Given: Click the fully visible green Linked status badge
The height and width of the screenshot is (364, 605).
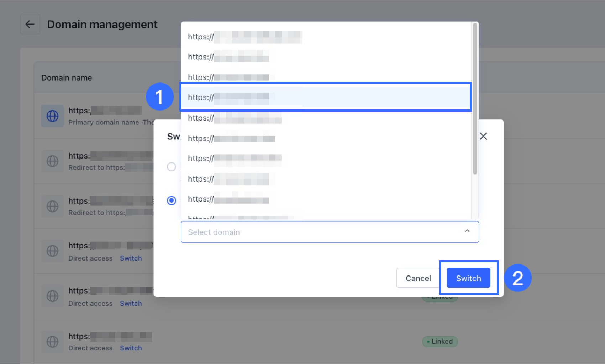Looking at the screenshot, I should (440, 341).
